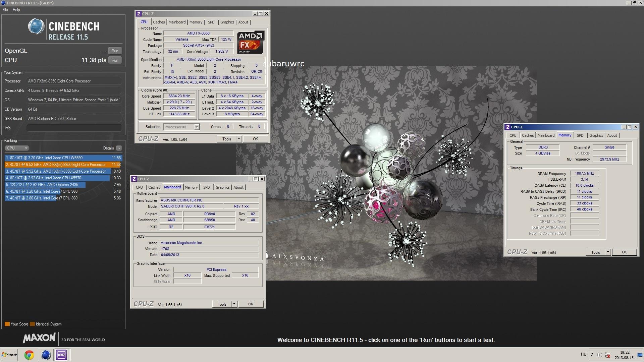644x362 pixels.
Task: Open the ranking CPU dropdown
Action: pyautogui.click(x=17, y=148)
